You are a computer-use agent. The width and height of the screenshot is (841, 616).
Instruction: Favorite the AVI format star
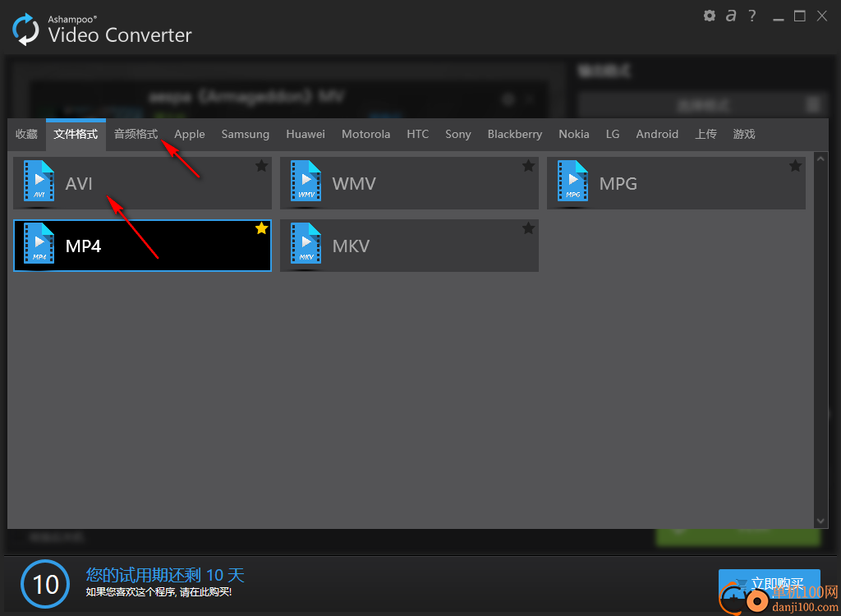pos(261,166)
